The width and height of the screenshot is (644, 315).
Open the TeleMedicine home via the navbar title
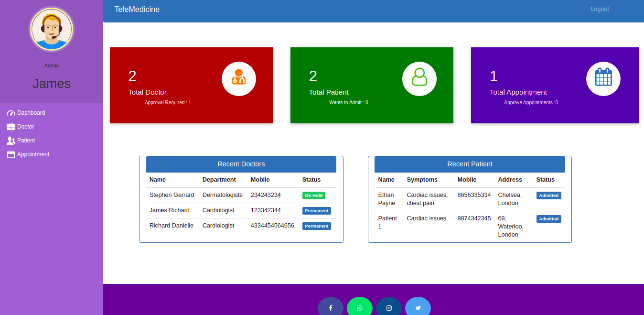[137, 9]
